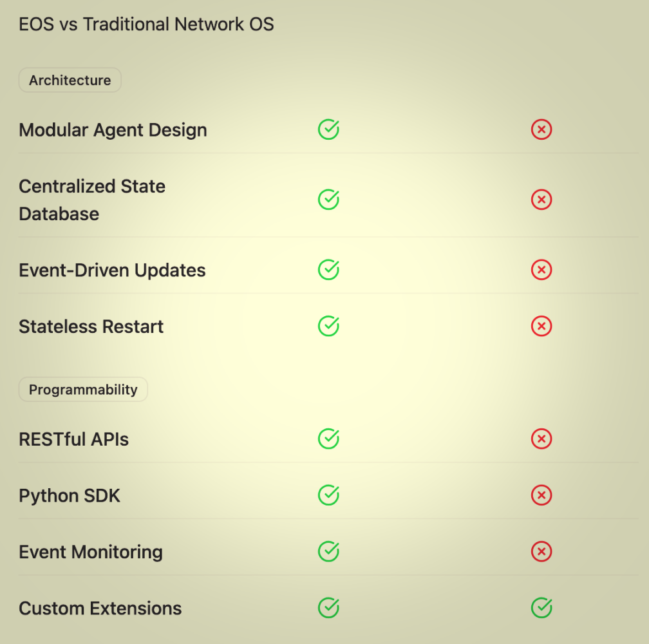The height and width of the screenshot is (644, 649).
Task: Click red X icon for Modular Agent Design
Action: click(x=541, y=129)
